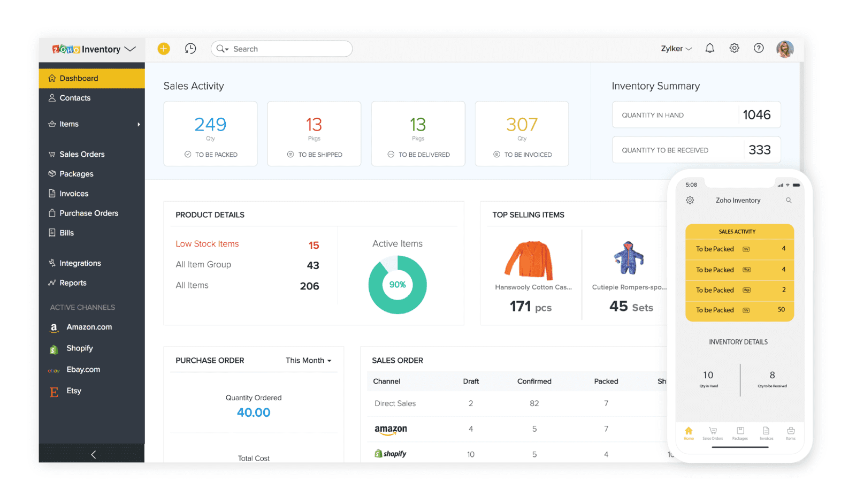Image resolution: width=856 pixels, height=504 pixels.
Task: Open the settings gear icon
Action: click(734, 48)
